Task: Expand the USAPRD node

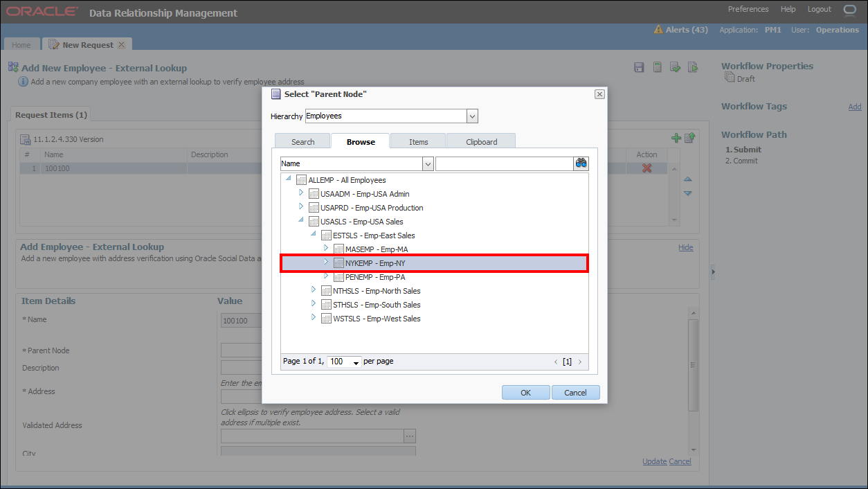Action: tap(301, 206)
